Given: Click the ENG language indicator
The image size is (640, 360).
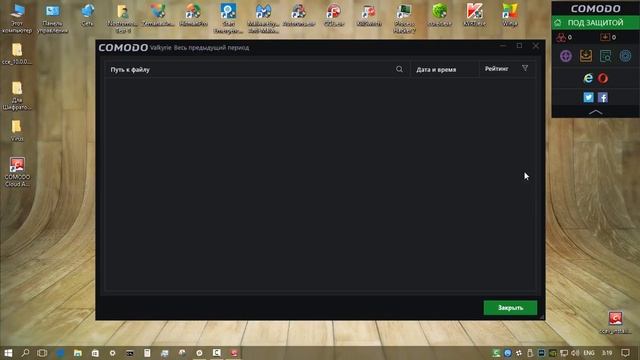Looking at the screenshot, I should (589, 353).
